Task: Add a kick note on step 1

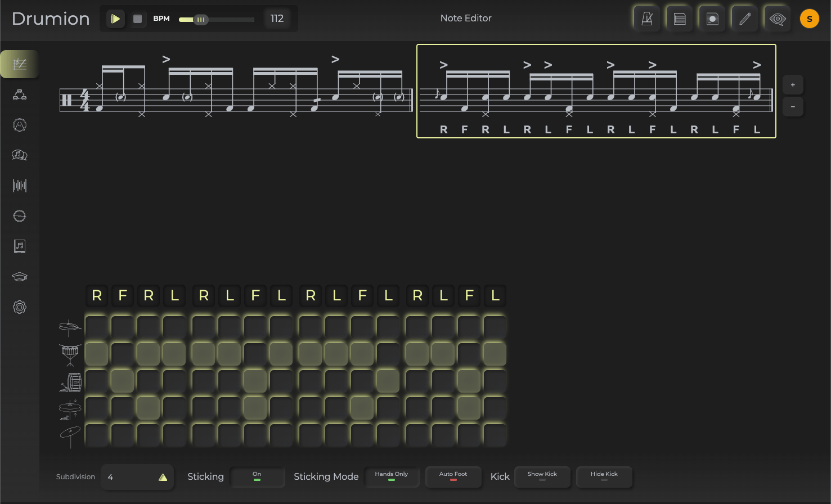Action: coord(96,381)
